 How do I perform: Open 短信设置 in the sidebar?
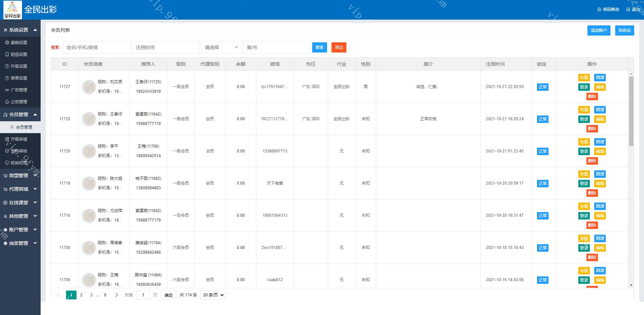tap(19, 55)
